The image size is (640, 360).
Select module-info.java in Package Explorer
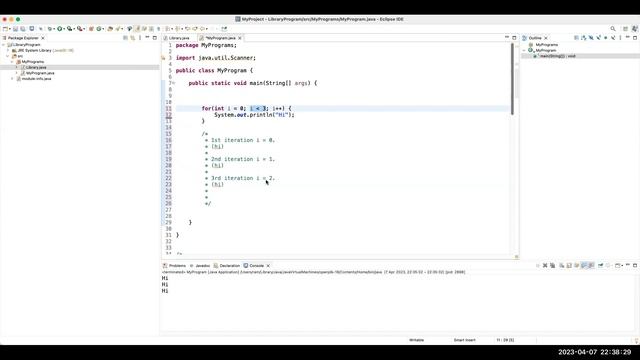pos(36,79)
